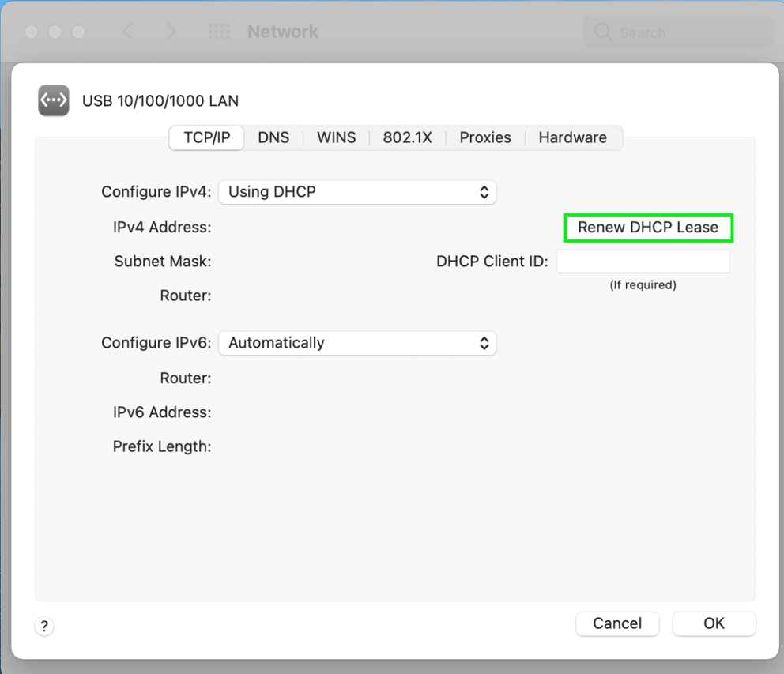Show all preferences grid icon

point(219,32)
